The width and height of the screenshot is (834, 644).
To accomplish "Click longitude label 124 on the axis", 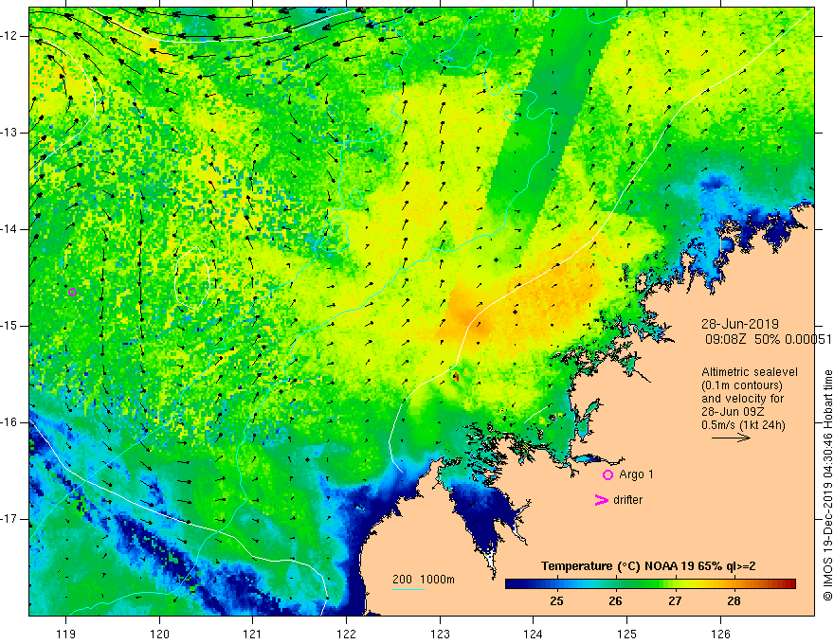I will click(534, 634).
